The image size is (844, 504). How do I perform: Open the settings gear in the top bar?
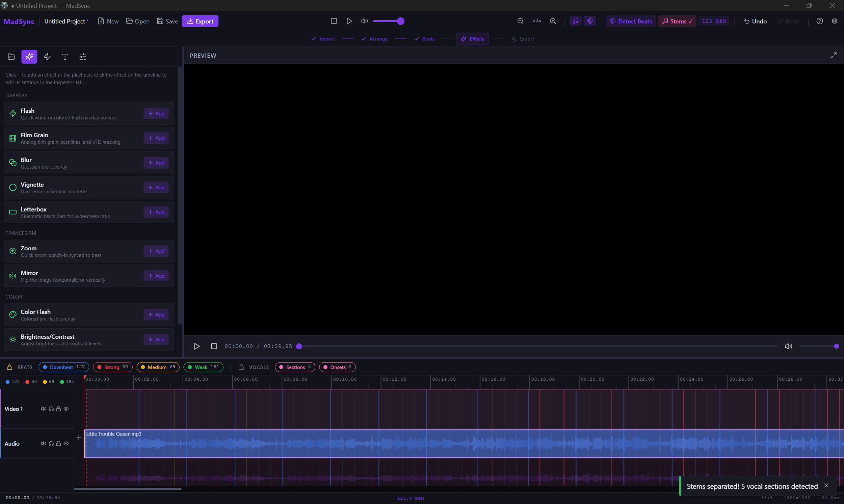[835, 21]
